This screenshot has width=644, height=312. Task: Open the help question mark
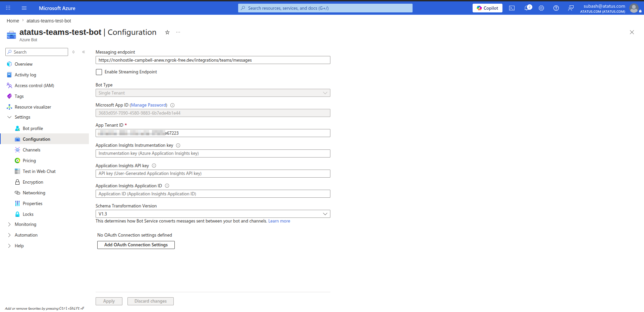click(x=556, y=8)
